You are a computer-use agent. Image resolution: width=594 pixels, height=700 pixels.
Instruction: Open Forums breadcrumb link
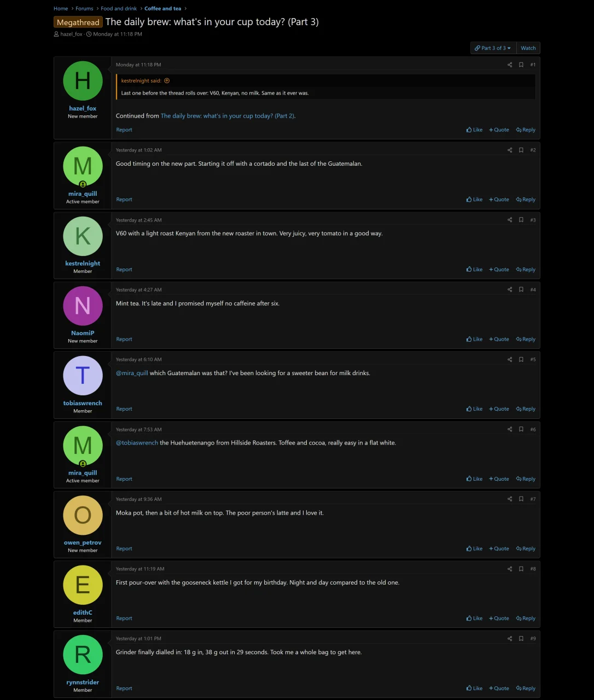click(84, 9)
